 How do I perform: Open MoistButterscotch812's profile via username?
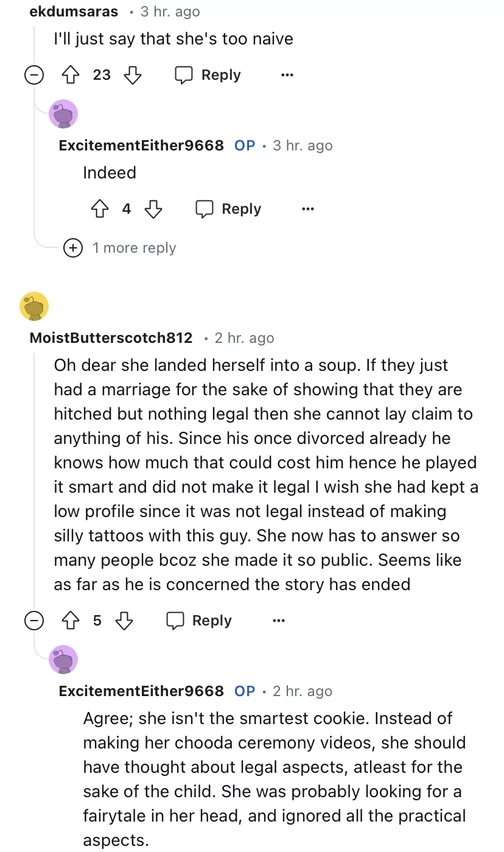(x=111, y=338)
